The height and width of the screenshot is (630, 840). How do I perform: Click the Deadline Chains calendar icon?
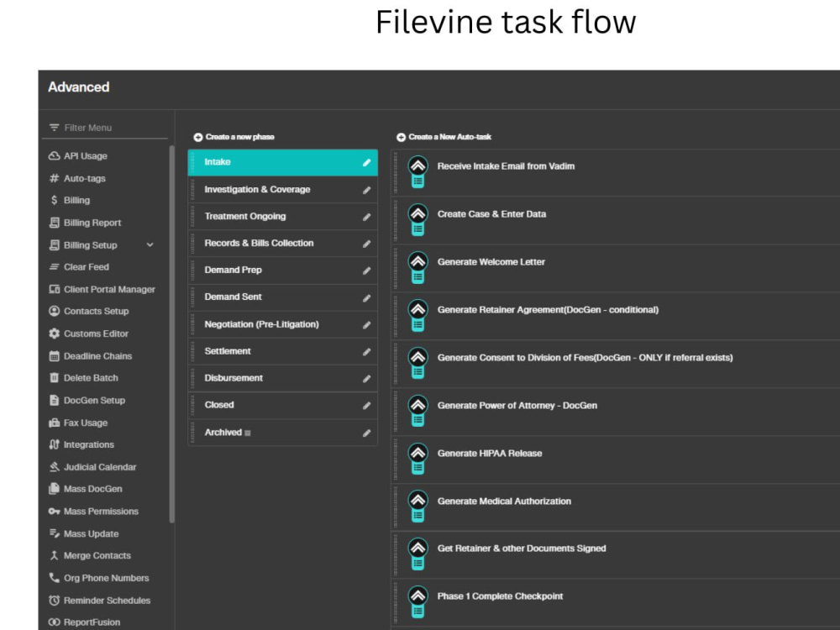pyautogui.click(x=54, y=355)
